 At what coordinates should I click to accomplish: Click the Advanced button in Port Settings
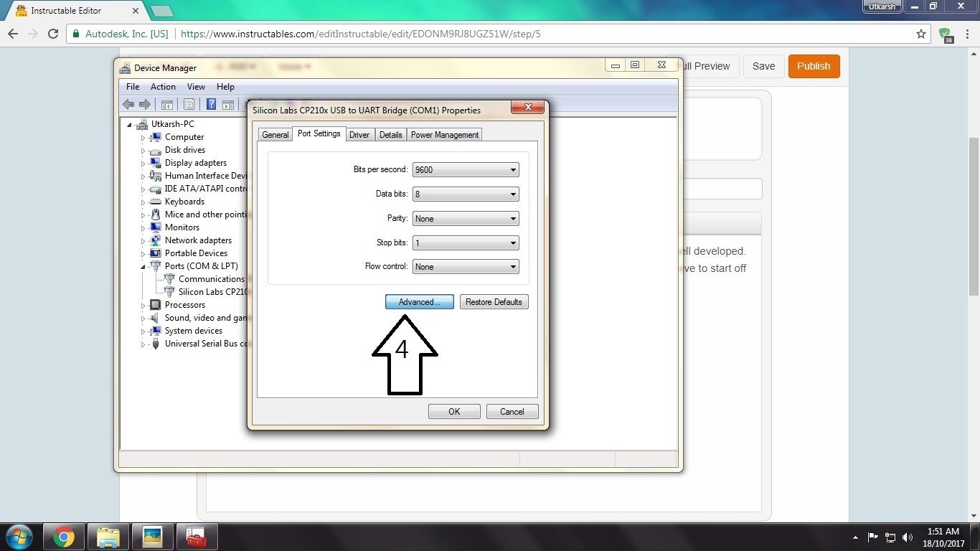coord(419,301)
